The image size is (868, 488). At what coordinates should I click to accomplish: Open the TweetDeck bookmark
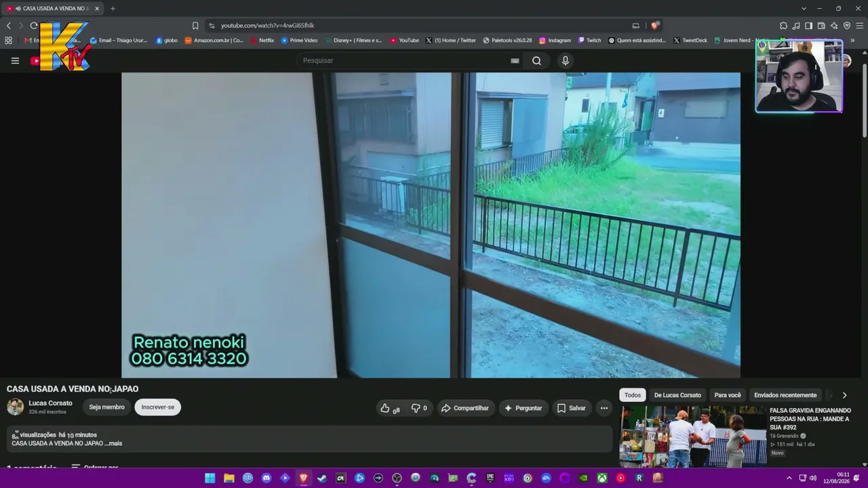(690, 41)
